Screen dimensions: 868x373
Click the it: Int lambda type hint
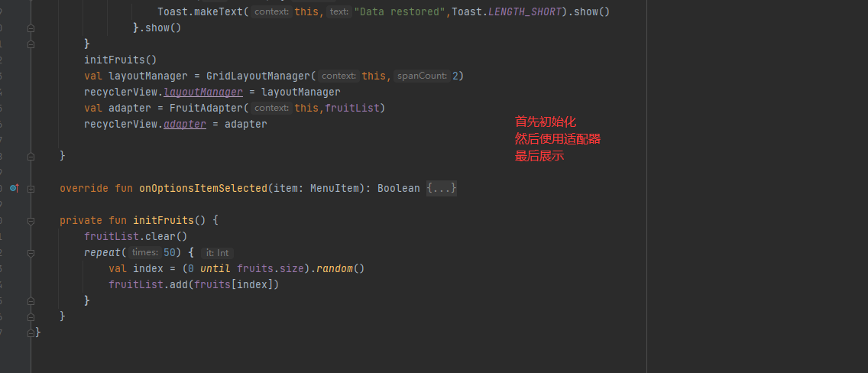pyautogui.click(x=217, y=252)
